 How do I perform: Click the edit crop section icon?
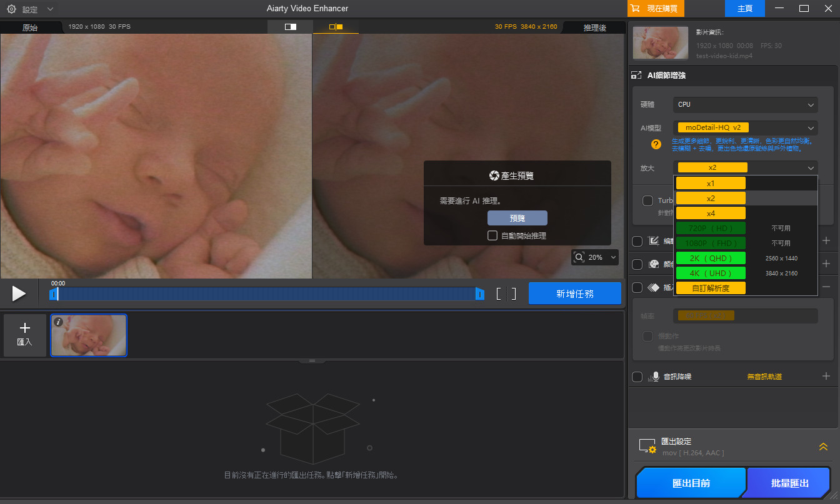654,241
